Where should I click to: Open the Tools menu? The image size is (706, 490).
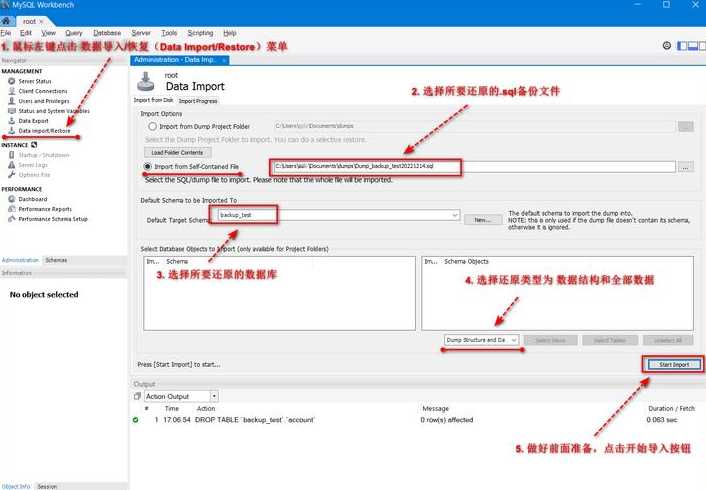[x=169, y=33]
